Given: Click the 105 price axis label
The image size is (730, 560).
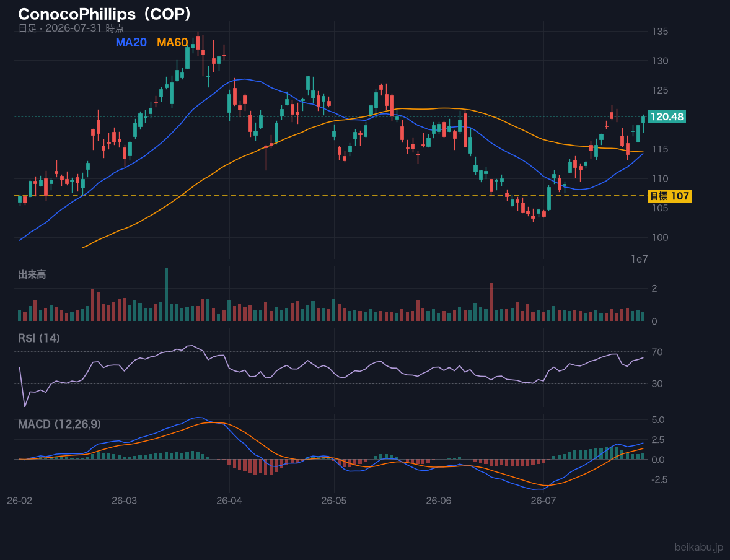Looking at the screenshot, I should point(660,208).
